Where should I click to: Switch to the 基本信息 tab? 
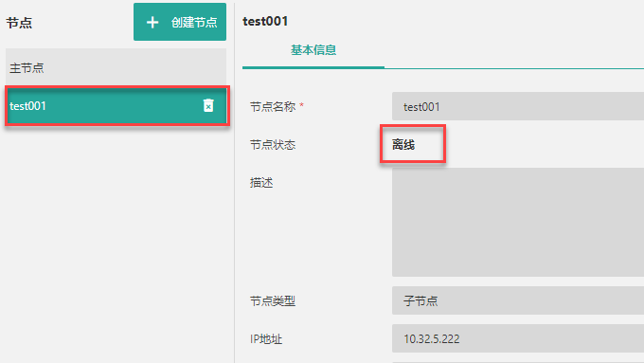click(x=313, y=50)
